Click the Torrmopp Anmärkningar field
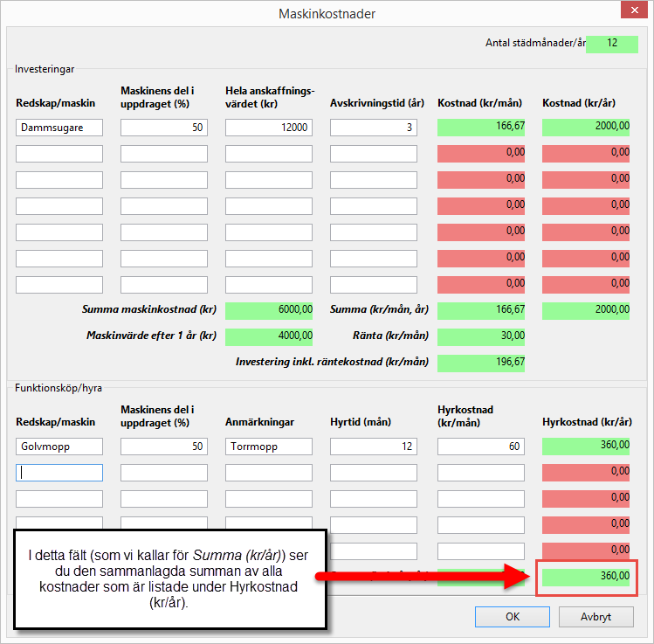654x644 pixels. (269, 447)
